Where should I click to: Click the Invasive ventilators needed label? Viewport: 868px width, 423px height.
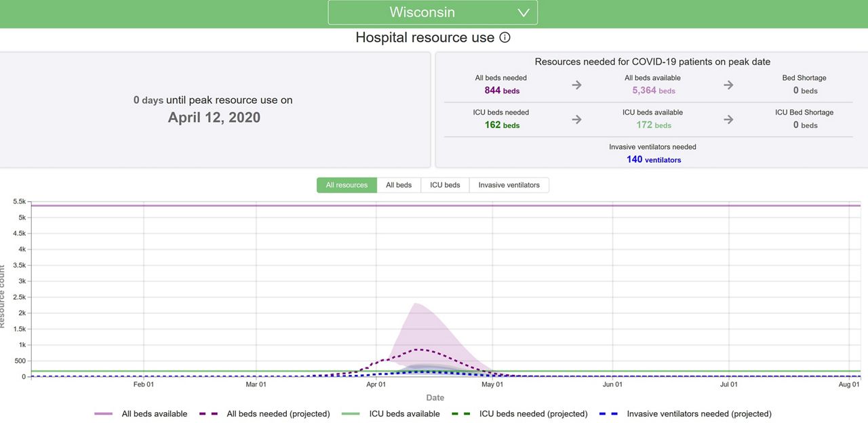point(652,146)
